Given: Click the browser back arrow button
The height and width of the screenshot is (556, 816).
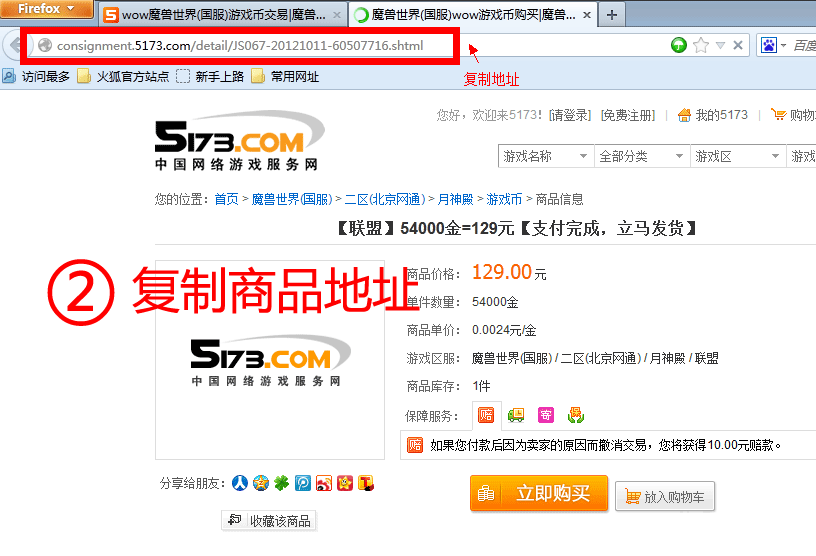Looking at the screenshot, I should (14, 45).
